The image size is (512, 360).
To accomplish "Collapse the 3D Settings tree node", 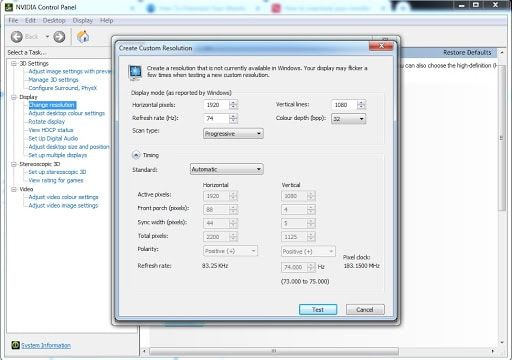I will pos(14,63).
